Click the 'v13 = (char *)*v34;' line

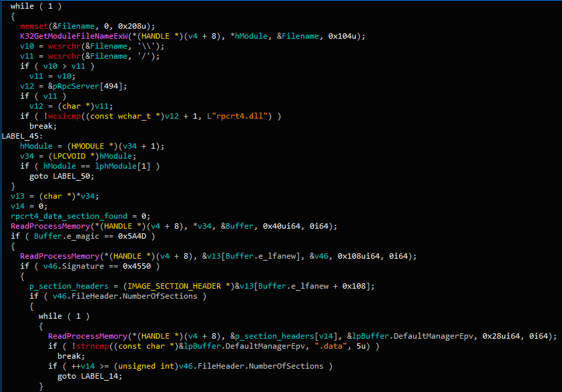pyautogui.click(x=55, y=197)
